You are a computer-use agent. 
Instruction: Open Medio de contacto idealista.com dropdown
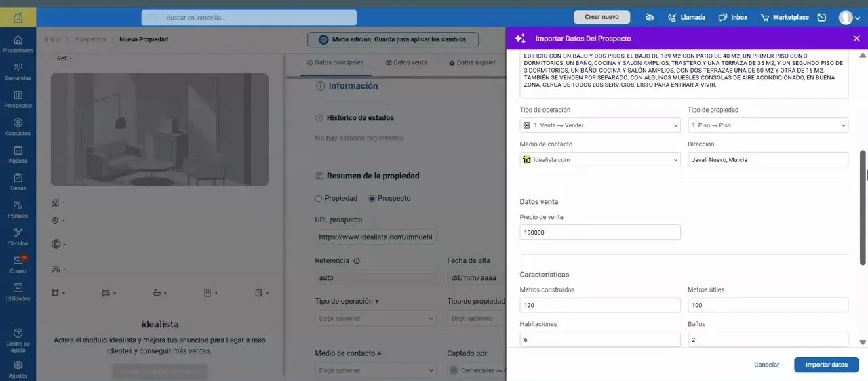tap(600, 159)
